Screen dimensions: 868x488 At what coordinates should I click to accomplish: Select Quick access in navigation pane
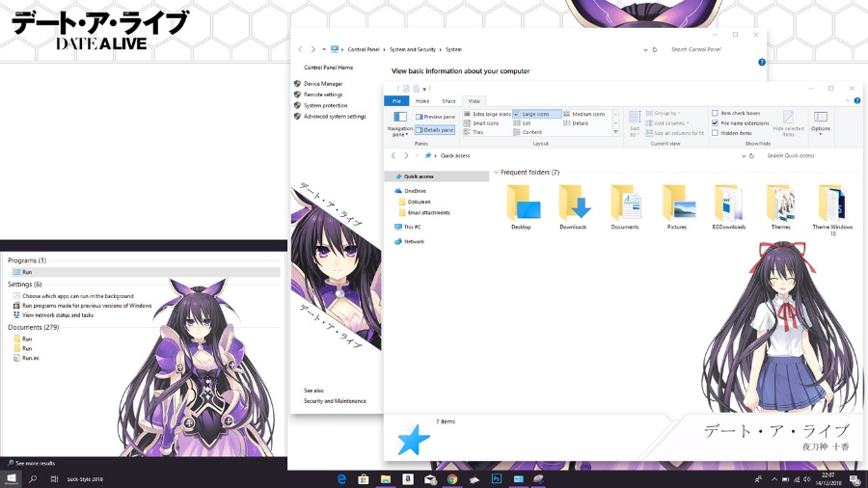tap(437, 176)
